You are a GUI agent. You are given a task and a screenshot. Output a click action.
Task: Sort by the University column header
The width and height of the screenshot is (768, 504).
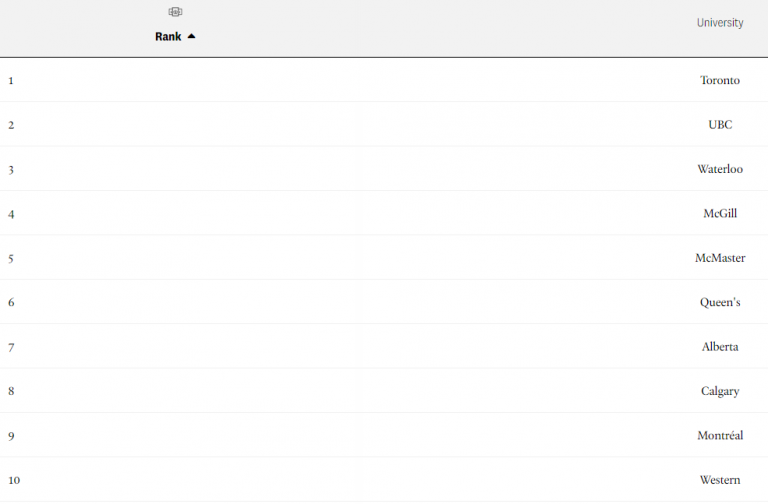click(x=720, y=23)
